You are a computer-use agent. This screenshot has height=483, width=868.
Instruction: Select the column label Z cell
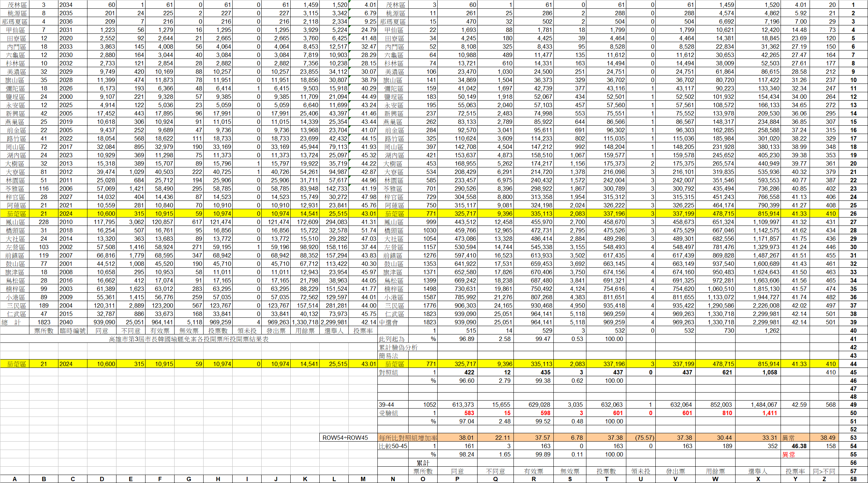(824, 479)
